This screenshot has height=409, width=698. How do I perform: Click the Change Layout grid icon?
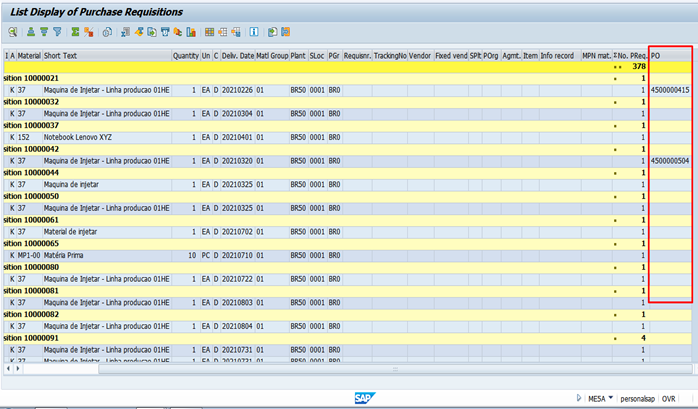coord(208,32)
